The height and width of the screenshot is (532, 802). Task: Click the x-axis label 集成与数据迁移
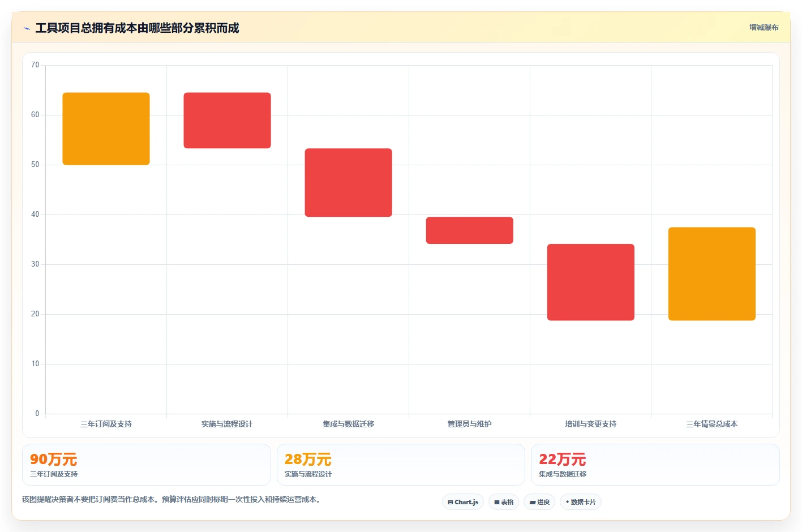tap(348, 424)
